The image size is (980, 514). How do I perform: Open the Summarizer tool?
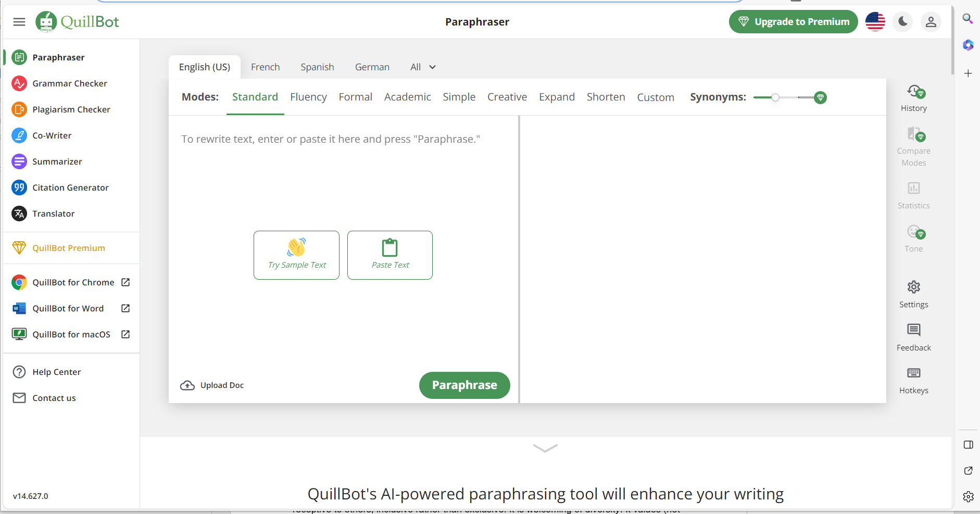pos(57,161)
